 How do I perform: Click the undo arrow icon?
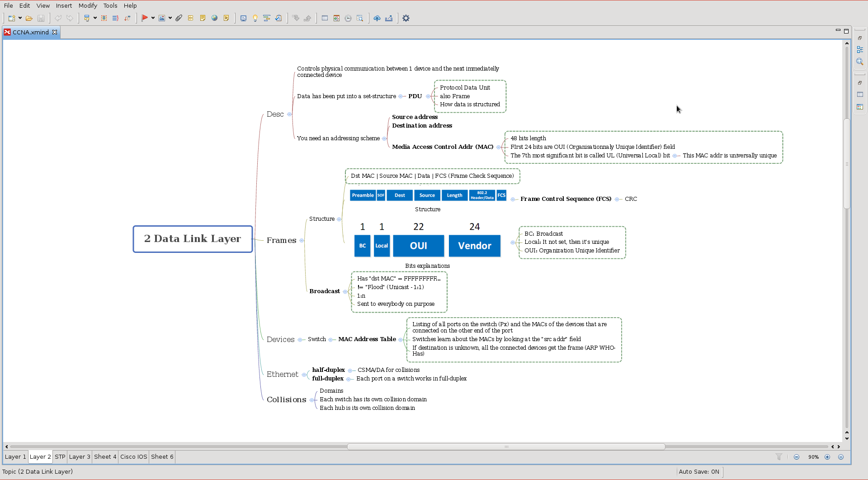coord(58,18)
